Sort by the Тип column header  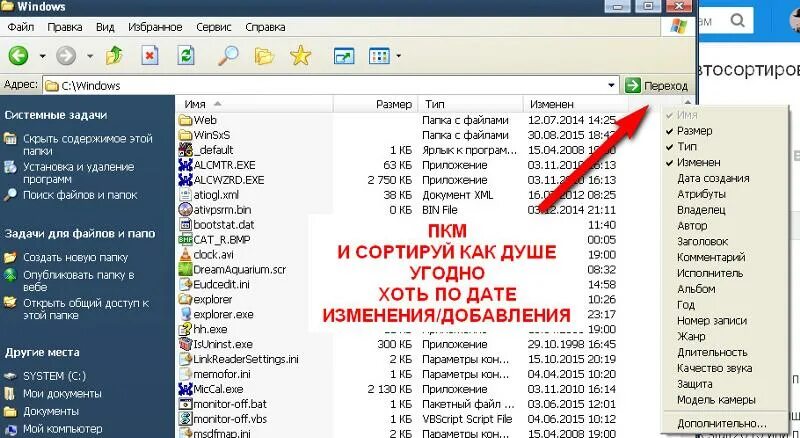coord(471,104)
